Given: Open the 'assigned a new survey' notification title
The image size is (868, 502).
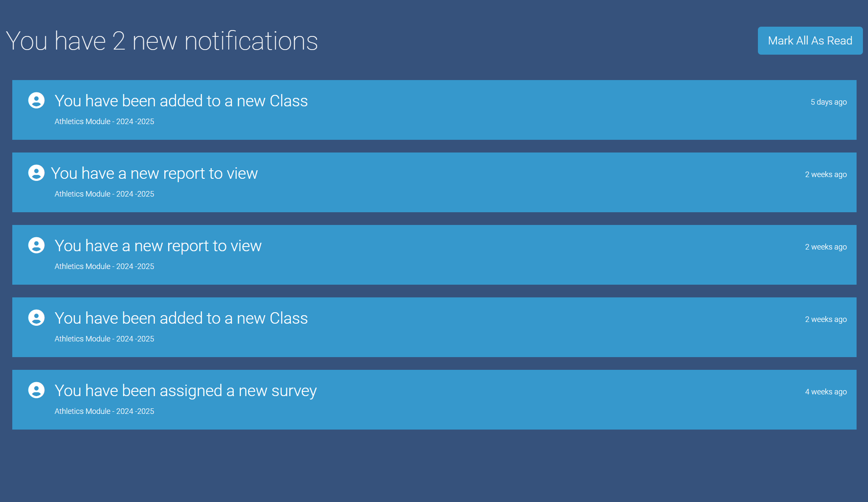Looking at the screenshot, I should [185, 391].
